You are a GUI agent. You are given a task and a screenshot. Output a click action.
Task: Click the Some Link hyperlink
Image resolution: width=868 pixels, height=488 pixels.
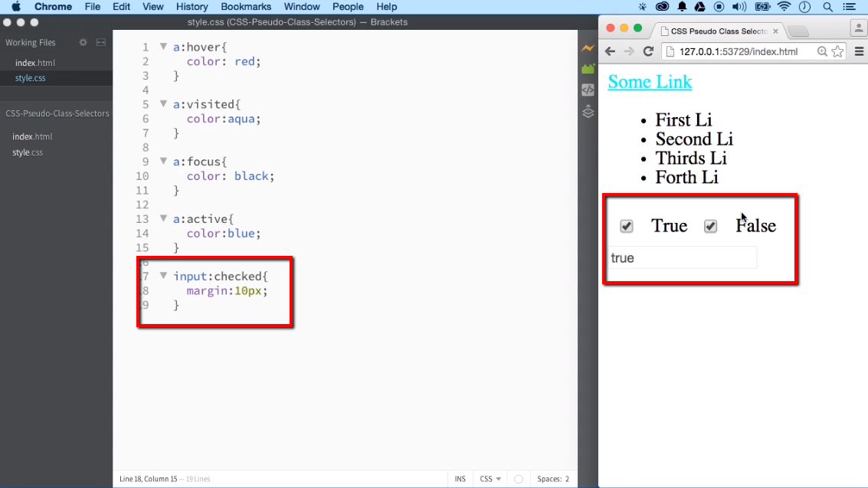[x=649, y=81]
